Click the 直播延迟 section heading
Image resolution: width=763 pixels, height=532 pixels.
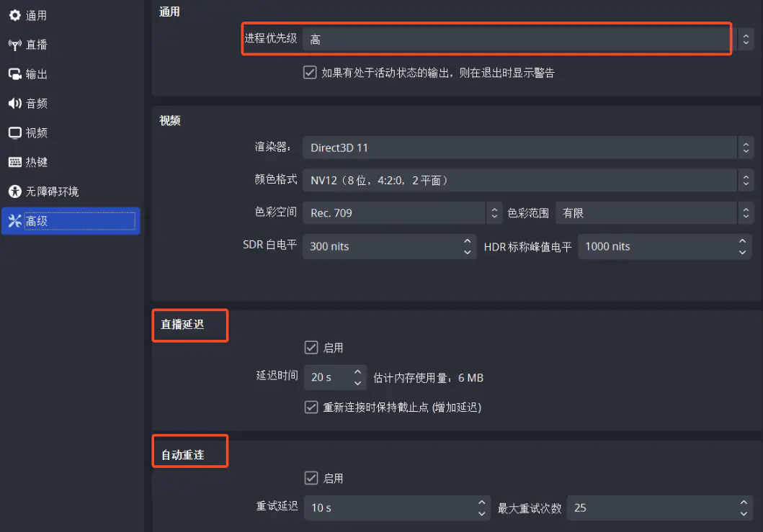pyautogui.click(x=182, y=325)
